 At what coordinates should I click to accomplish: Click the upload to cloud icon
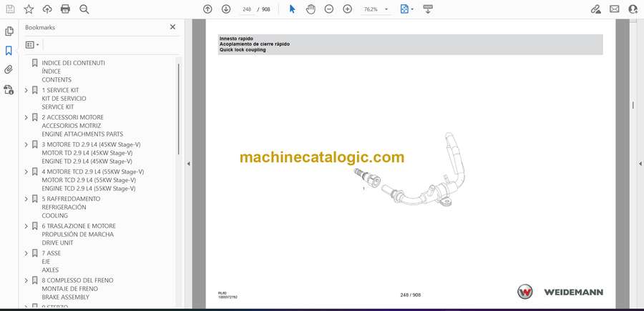47,9
